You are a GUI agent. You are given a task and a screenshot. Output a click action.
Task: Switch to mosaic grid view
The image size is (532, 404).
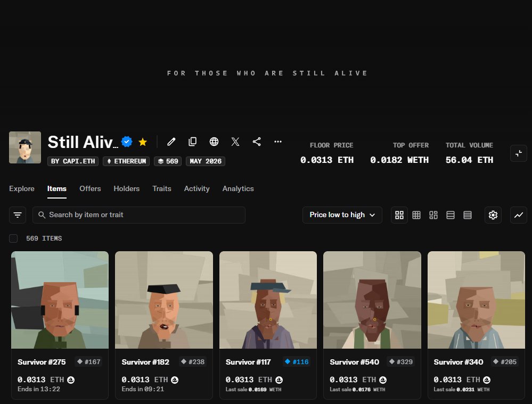433,215
